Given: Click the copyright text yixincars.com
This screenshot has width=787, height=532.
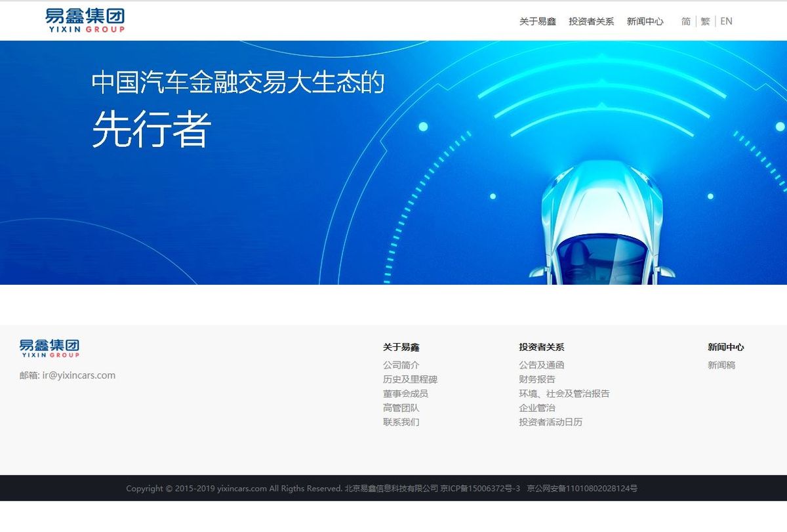Looking at the screenshot, I should 242,489.
